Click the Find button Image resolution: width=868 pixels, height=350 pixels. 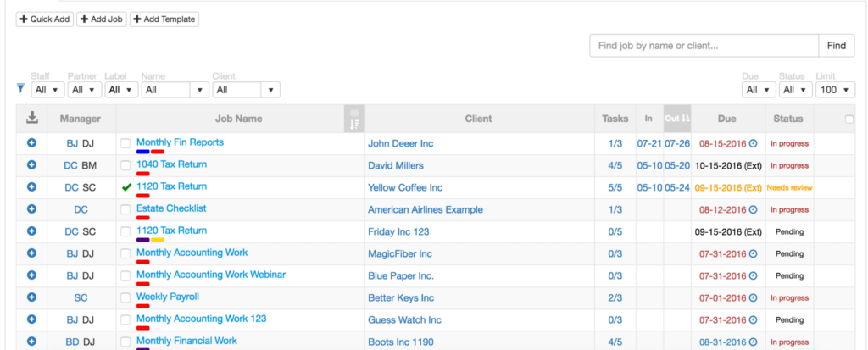837,46
